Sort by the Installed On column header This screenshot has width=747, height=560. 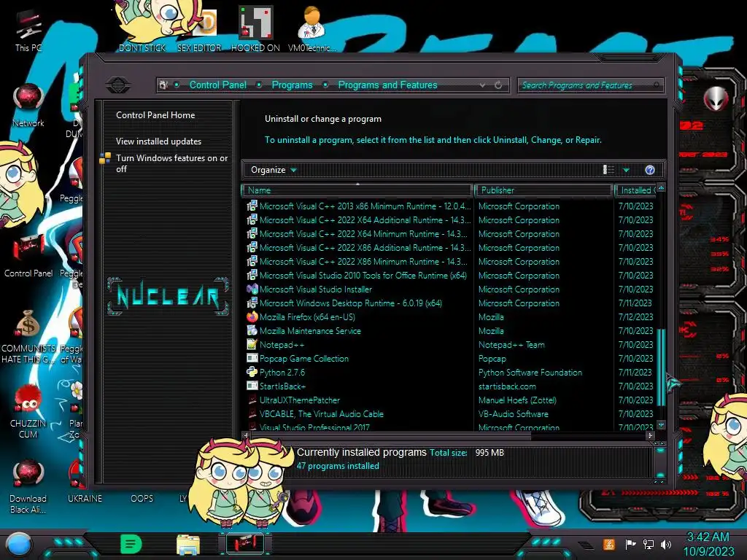[x=635, y=190]
